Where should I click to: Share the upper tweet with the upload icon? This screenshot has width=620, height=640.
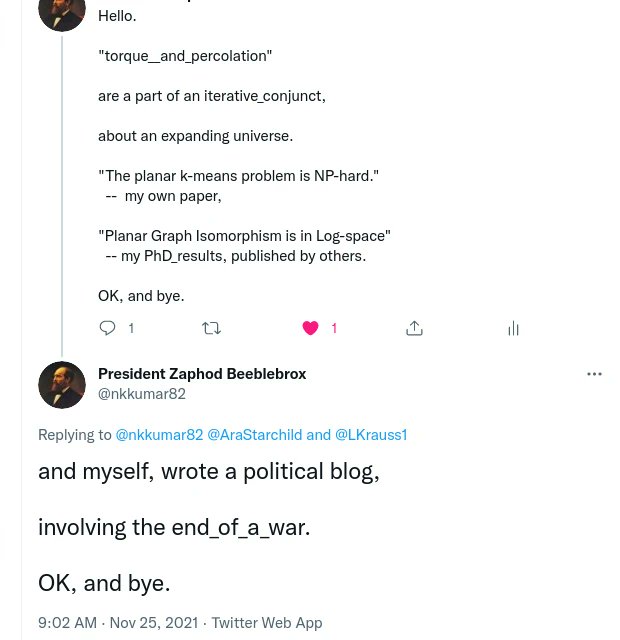[414, 328]
